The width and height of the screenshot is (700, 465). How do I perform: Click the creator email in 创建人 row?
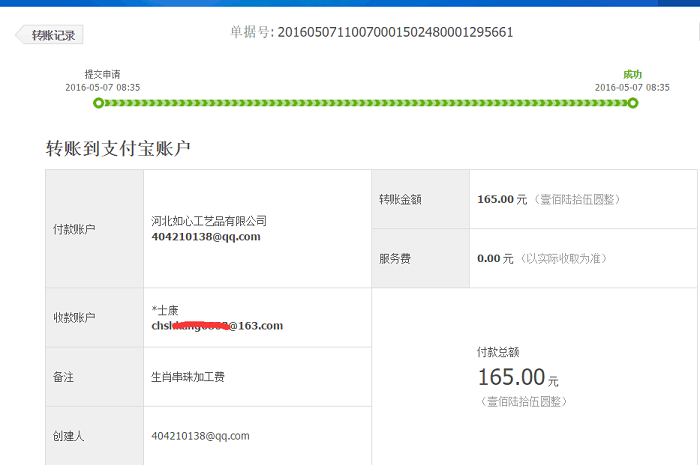pos(200,436)
